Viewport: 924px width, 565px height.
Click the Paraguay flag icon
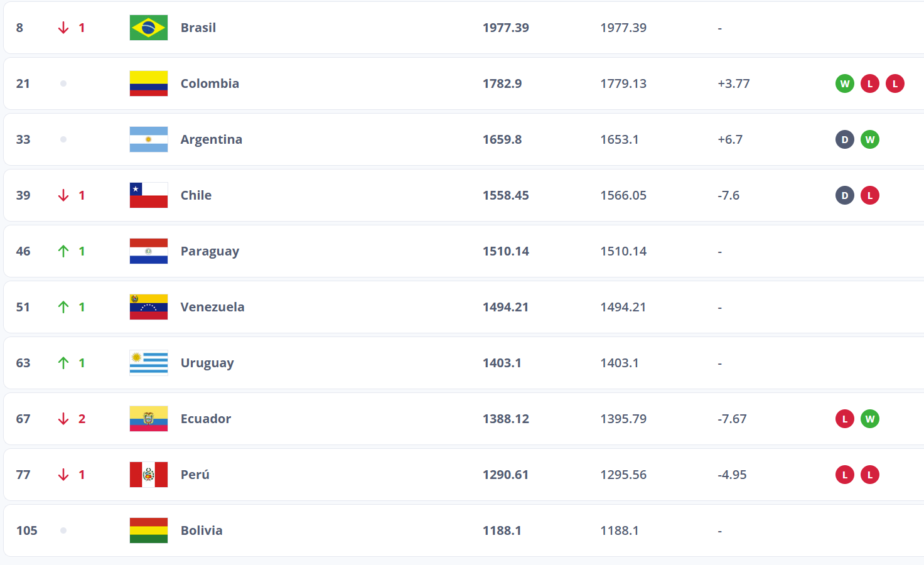point(149,251)
